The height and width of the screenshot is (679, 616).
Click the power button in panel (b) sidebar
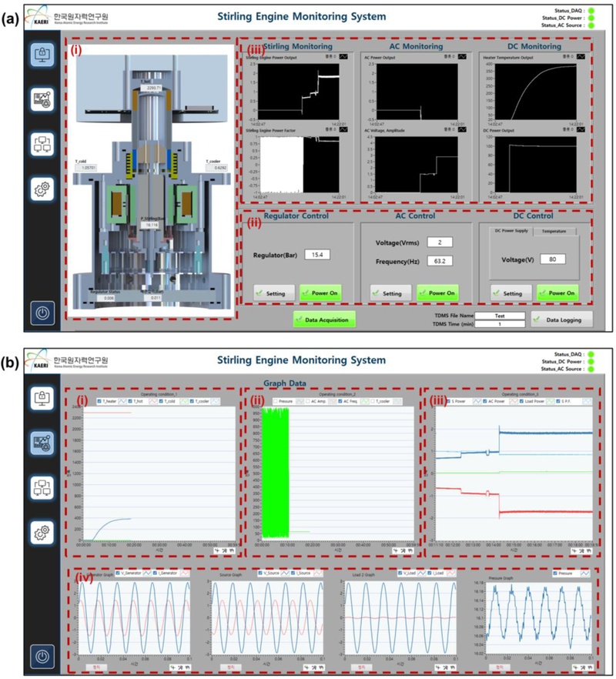[x=42, y=657]
